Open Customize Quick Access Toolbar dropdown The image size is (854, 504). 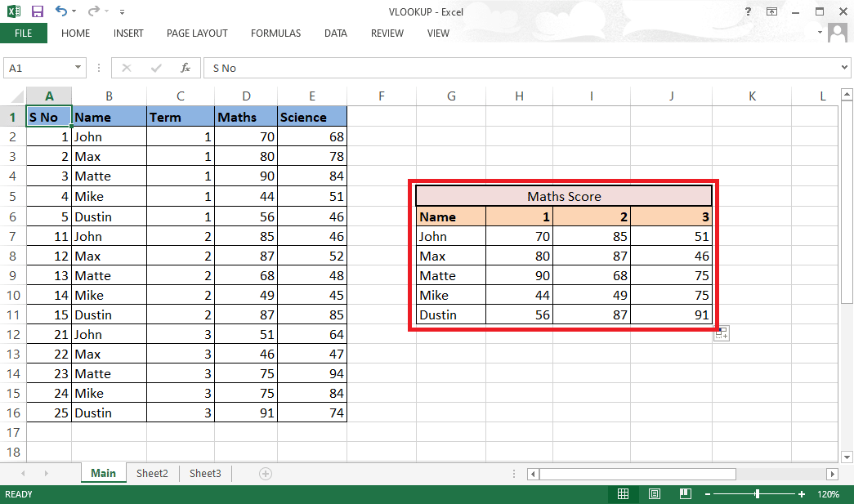tap(122, 11)
